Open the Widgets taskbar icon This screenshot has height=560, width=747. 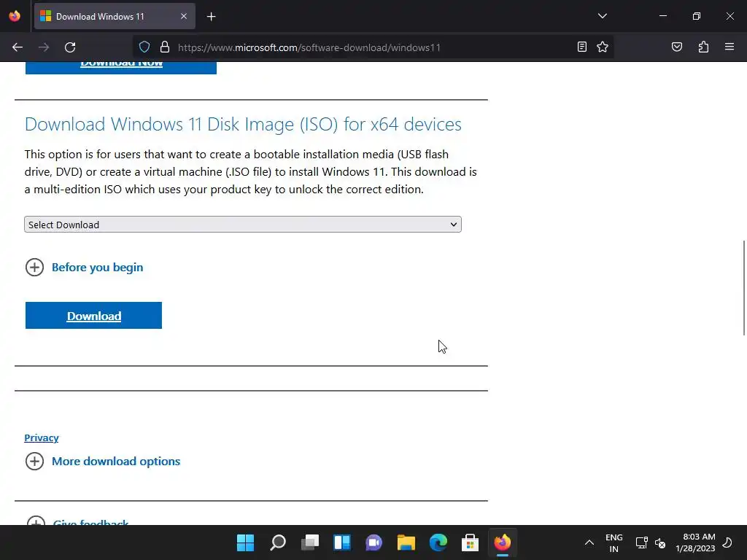[342, 542]
